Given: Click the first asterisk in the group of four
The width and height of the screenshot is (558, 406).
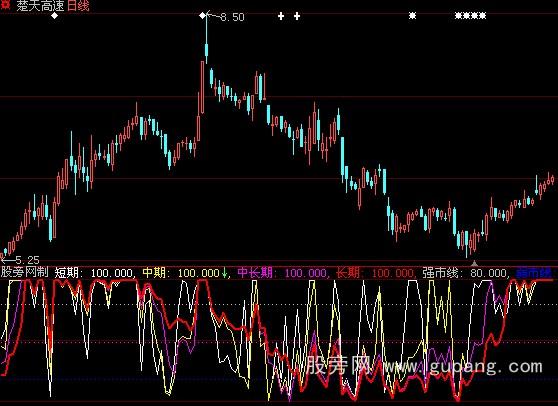Looking at the screenshot, I should click(x=459, y=16).
